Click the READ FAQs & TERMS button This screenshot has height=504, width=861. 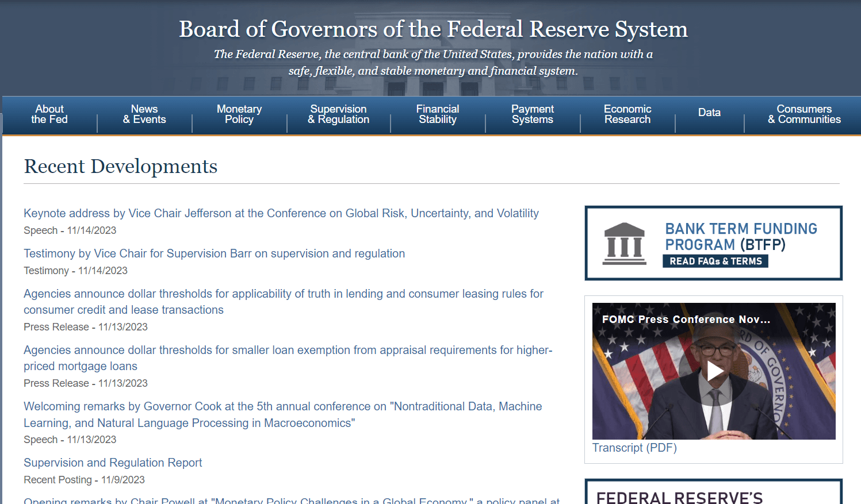pos(715,261)
